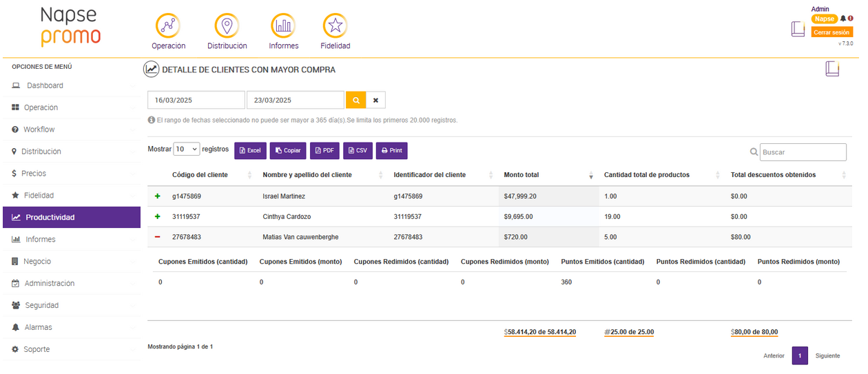Open Dashboard from the sidebar menu

click(x=45, y=85)
